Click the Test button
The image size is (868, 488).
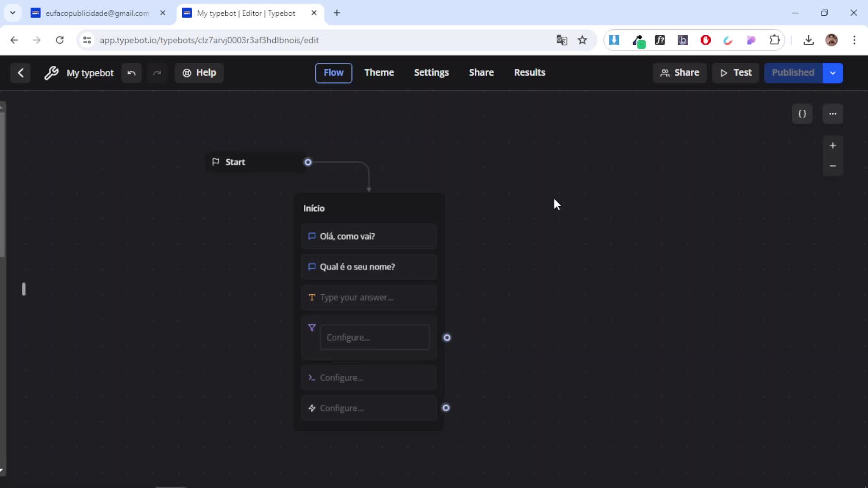click(x=736, y=73)
